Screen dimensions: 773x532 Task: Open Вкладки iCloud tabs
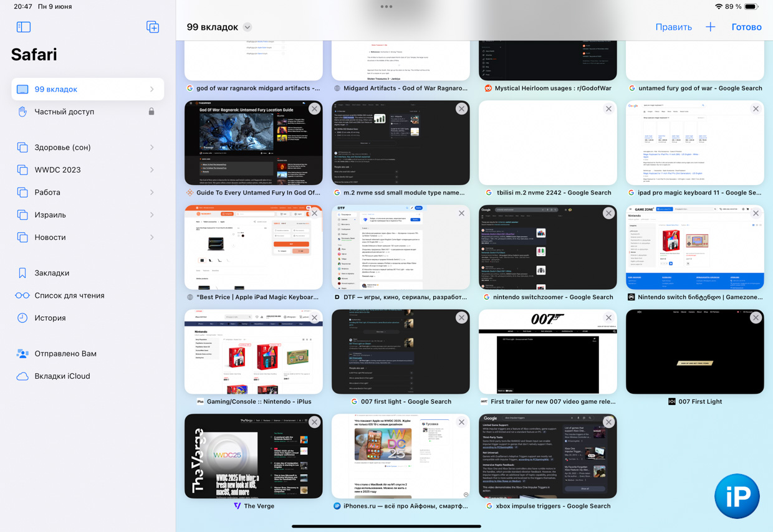[62, 376]
